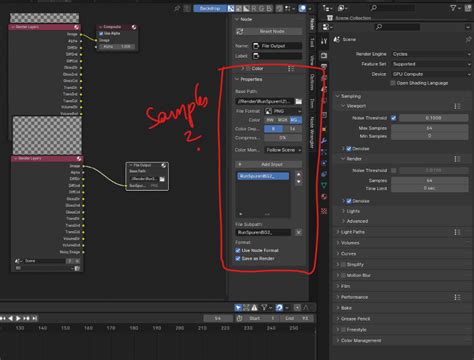Open the Texture properties tab icon
Viewport: 474px width, 360px height.
[x=324, y=211]
